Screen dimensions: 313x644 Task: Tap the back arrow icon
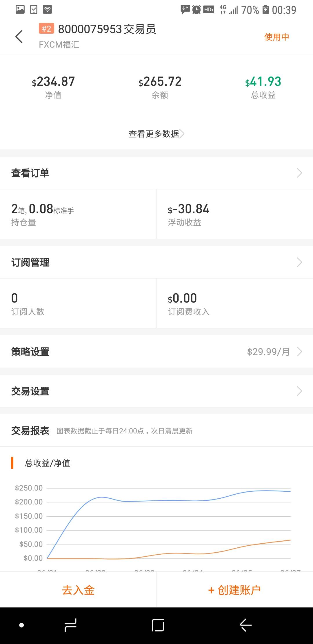pyautogui.click(x=19, y=37)
